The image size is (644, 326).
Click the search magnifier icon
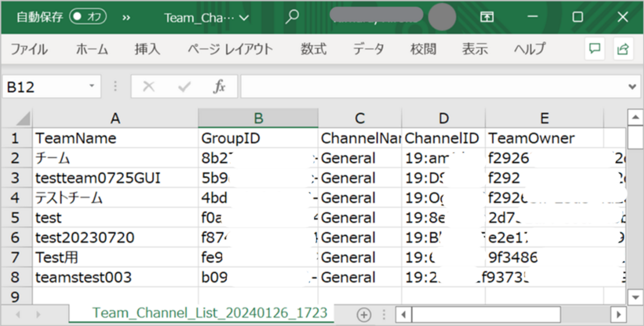tap(292, 17)
